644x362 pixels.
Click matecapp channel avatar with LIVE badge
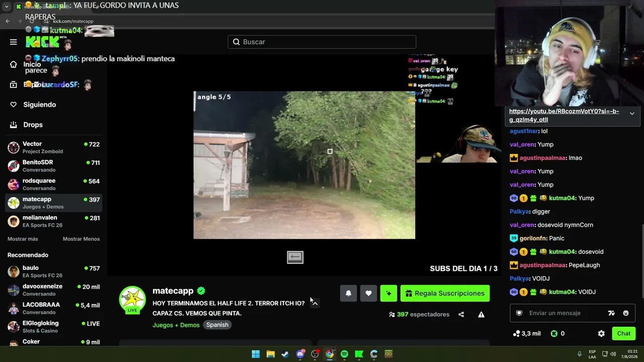(132, 300)
